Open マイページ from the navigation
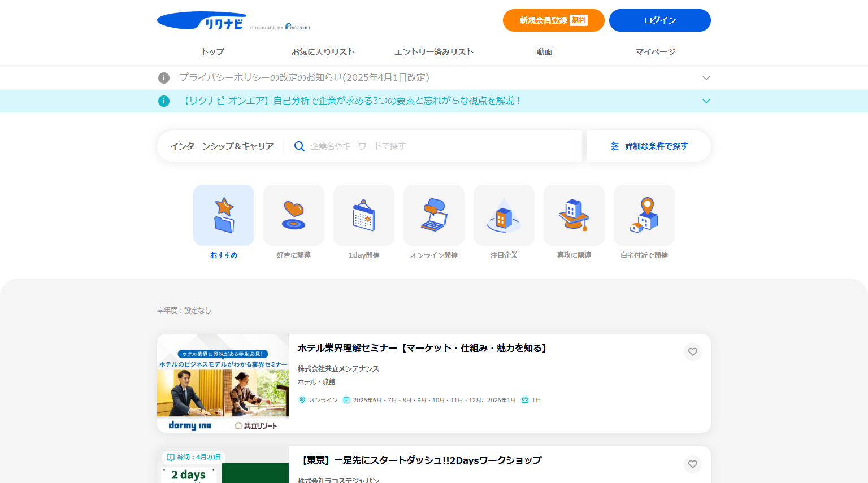 pos(655,52)
